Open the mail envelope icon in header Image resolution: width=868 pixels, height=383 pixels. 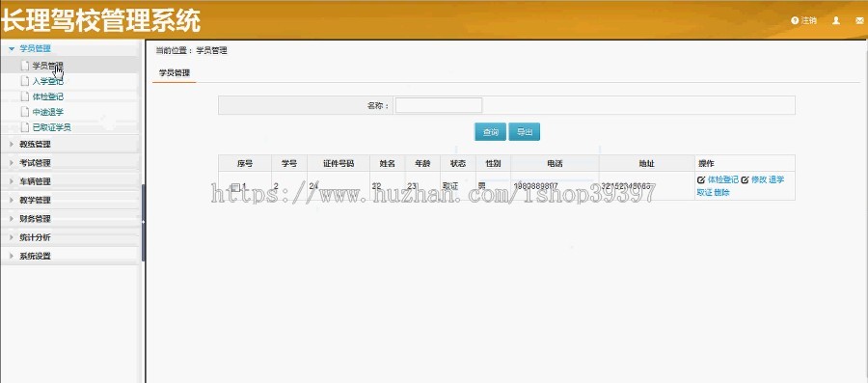click(x=859, y=20)
